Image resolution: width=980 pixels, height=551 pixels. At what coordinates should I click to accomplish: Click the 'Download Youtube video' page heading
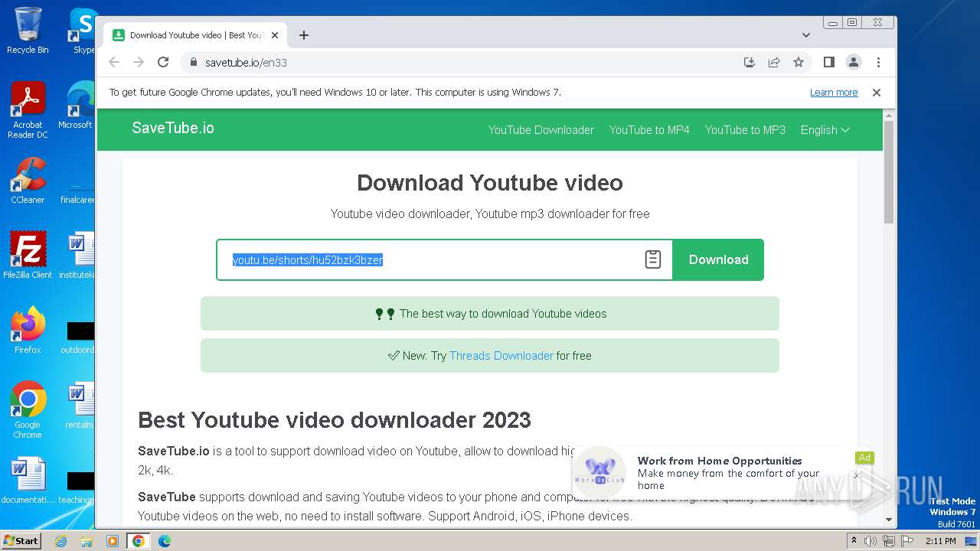(x=490, y=183)
